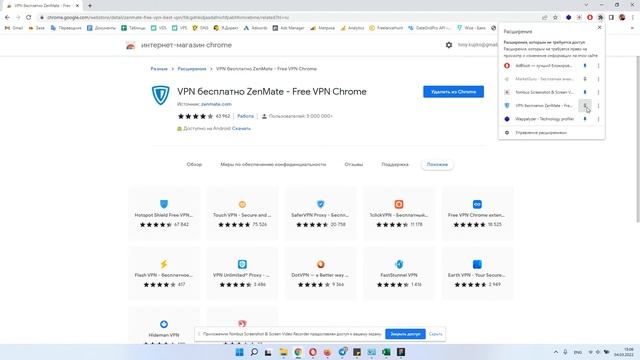The width and height of the screenshot is (640, 360).
Task: Close the extensions popup
Action: point(599,27)
